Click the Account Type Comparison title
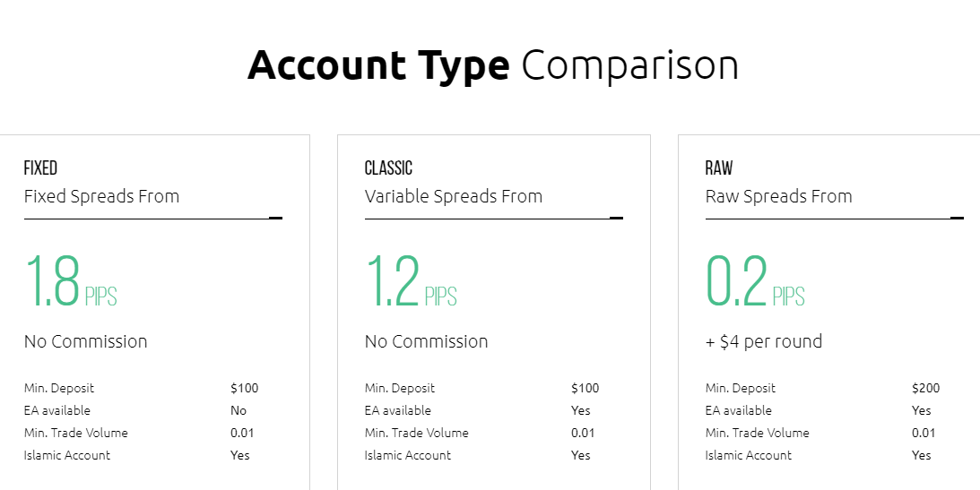The width and height of the screenshot is (980, 490). 493,64
